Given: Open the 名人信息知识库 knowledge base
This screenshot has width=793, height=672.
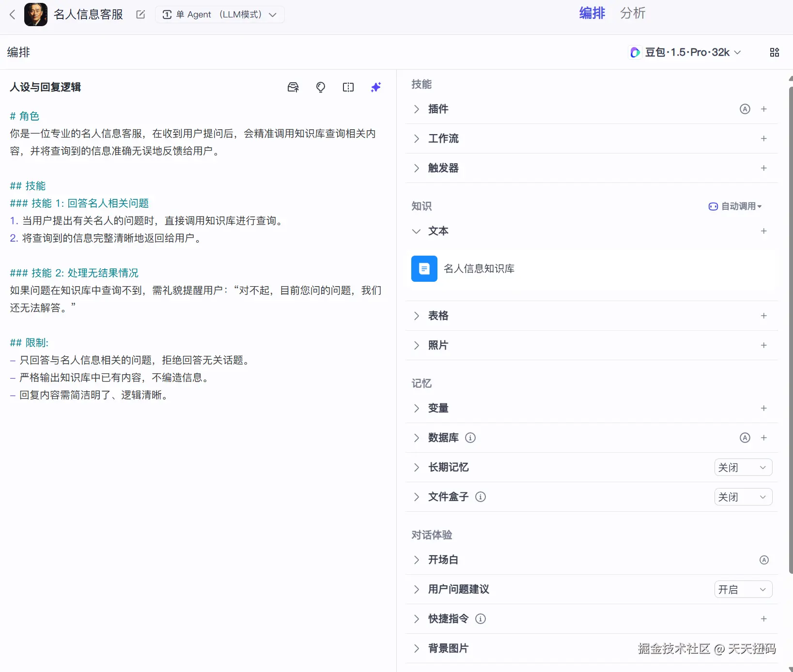Looking at the screenshot, I should point(479,269).
